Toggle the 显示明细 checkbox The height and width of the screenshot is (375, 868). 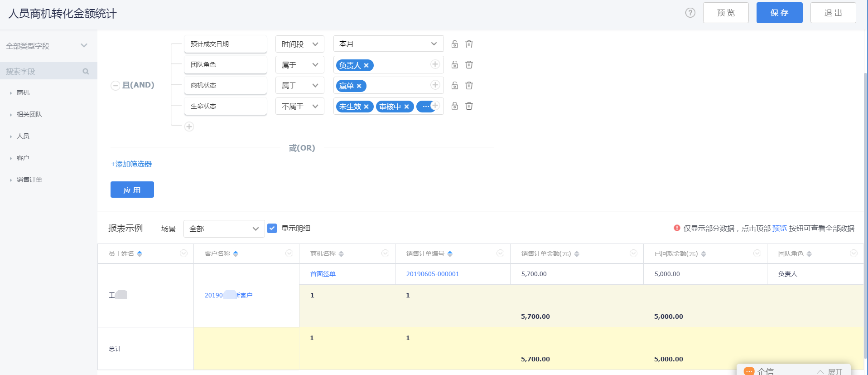272,228
